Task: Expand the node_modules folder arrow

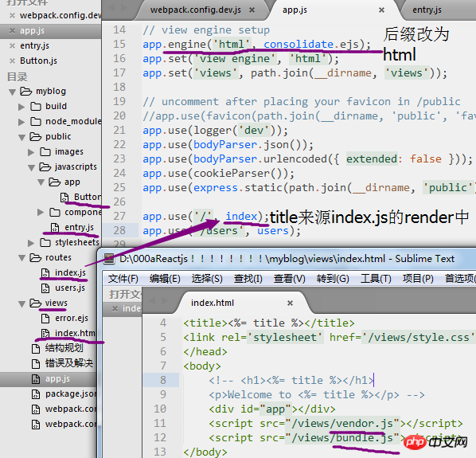Action: coord(21,122)
